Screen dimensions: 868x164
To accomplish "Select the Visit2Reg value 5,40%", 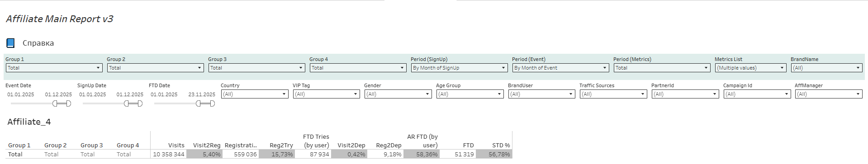I will [x=212, y=154].
